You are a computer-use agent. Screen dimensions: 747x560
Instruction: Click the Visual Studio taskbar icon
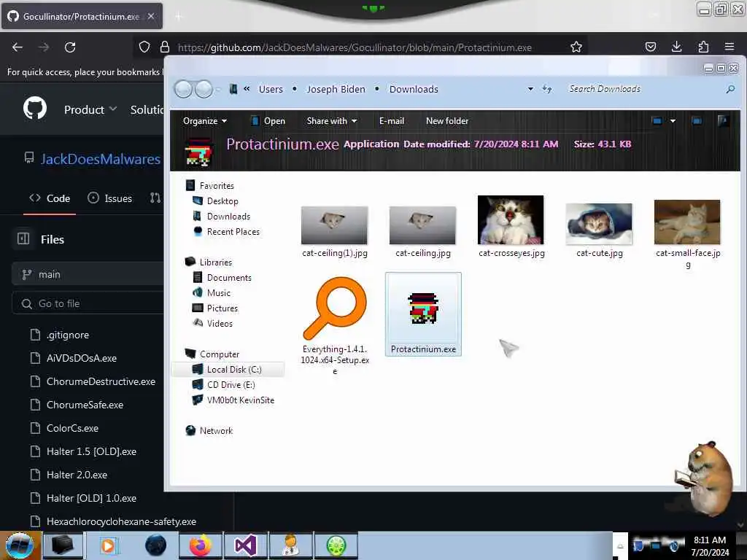[246, 545]
